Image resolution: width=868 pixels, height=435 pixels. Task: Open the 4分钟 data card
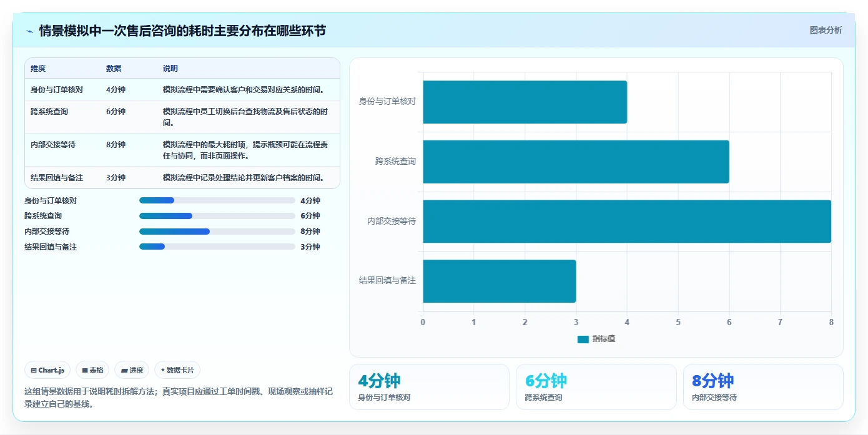[x=429, y=387]
